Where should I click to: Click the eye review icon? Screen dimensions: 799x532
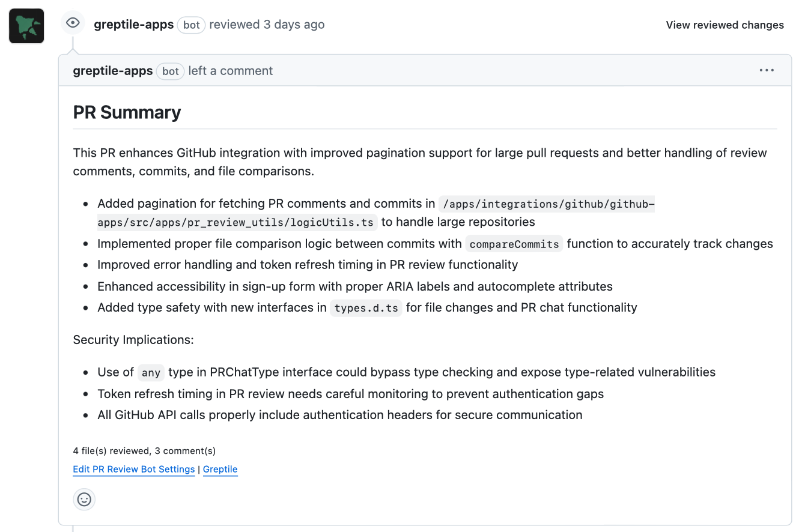tap(73, 23)
